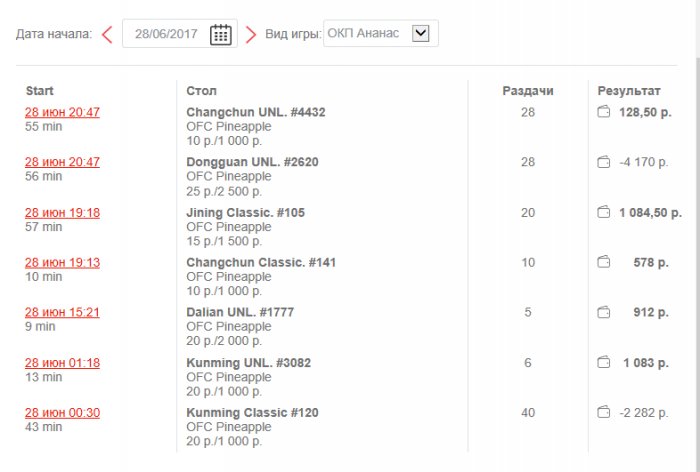The image size is (700, 472).
Task: Select table name Dalian UNL. #1777
Action: tap(240, 312)
